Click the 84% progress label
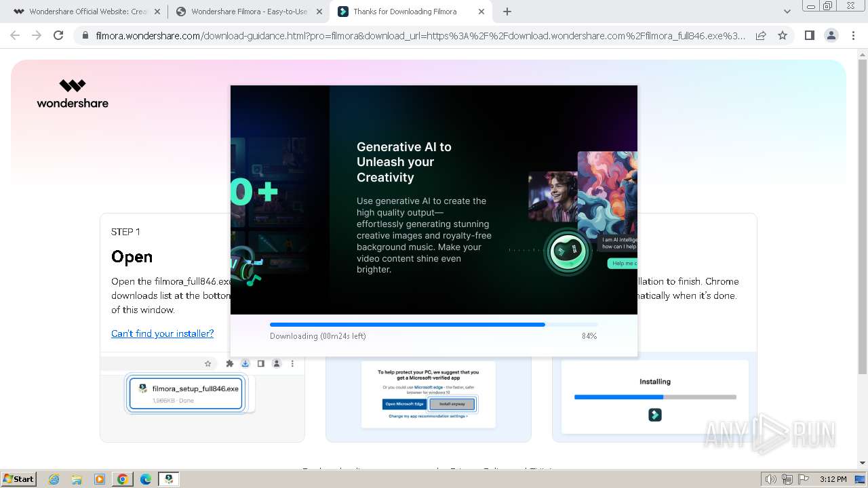The image size is (868, 488). 589,336
